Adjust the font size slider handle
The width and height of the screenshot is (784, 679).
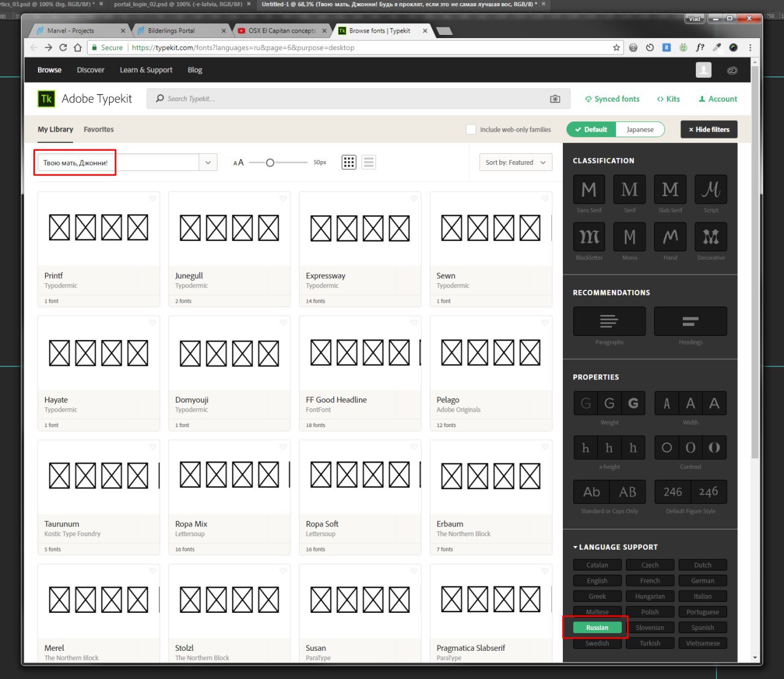(269, 162)
